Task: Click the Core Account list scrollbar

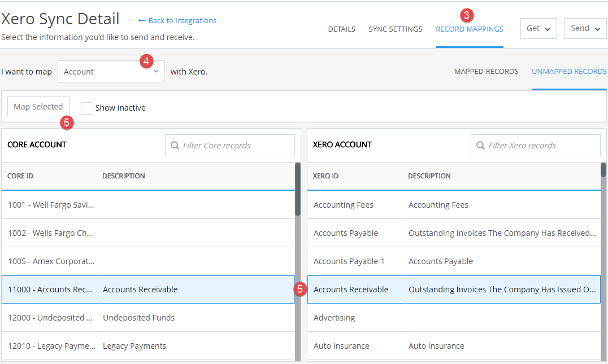Action: [x=298, y=189]
